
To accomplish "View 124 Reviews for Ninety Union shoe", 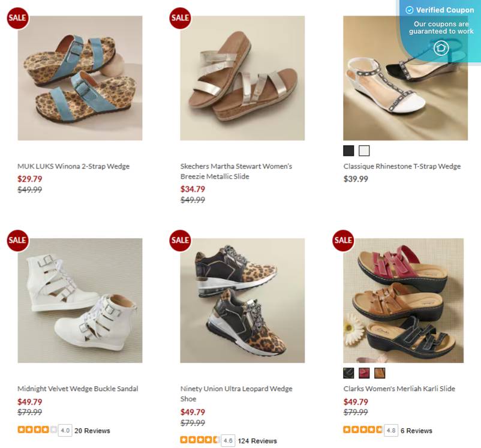I will point(257,441).
